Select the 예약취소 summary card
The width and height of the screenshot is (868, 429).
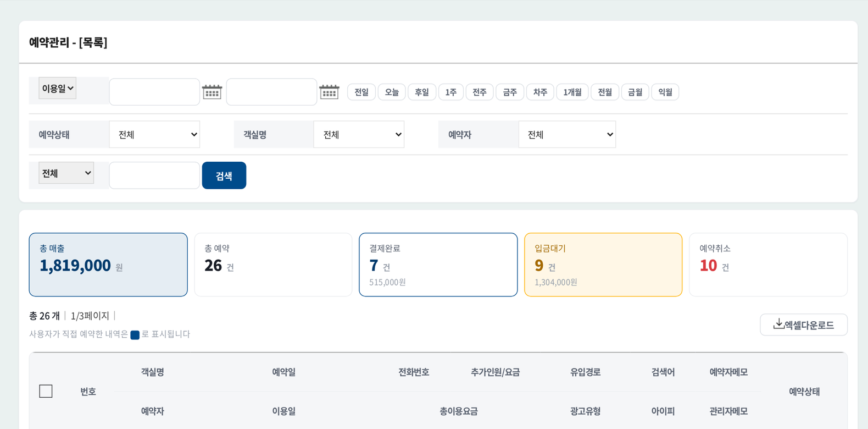(x=768, y=265)
